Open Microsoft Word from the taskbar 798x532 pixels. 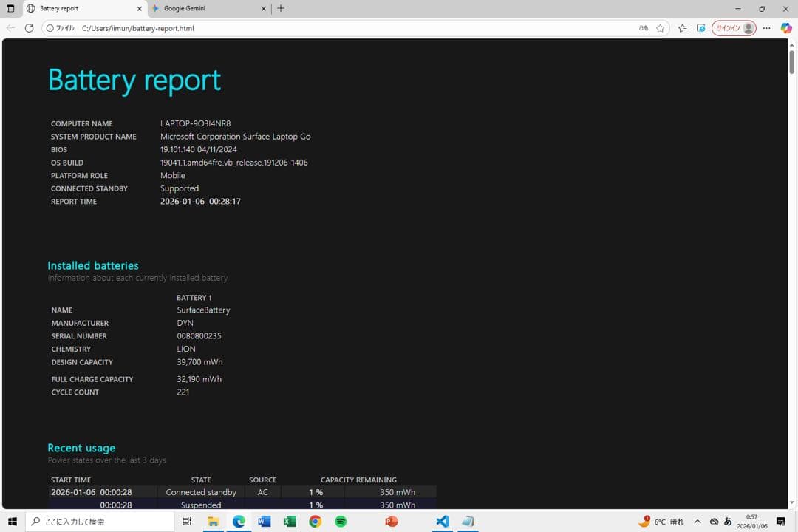pyautogui.click(x=264, y=522)
